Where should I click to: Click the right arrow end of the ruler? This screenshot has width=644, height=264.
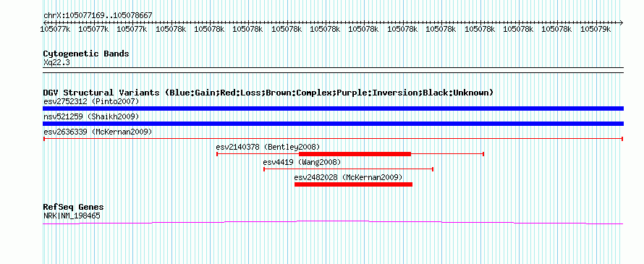[622, 22]
